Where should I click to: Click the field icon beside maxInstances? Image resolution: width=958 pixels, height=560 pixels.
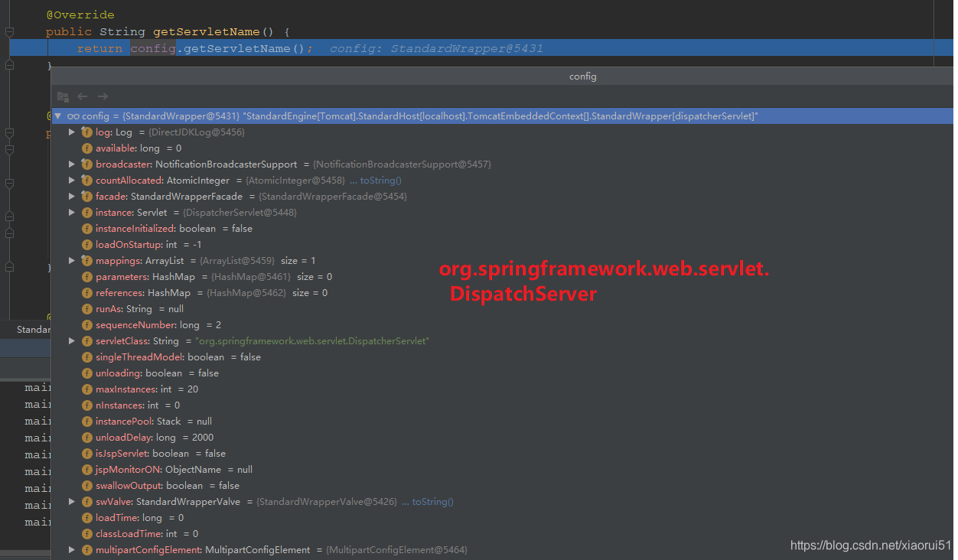point(87,389)
